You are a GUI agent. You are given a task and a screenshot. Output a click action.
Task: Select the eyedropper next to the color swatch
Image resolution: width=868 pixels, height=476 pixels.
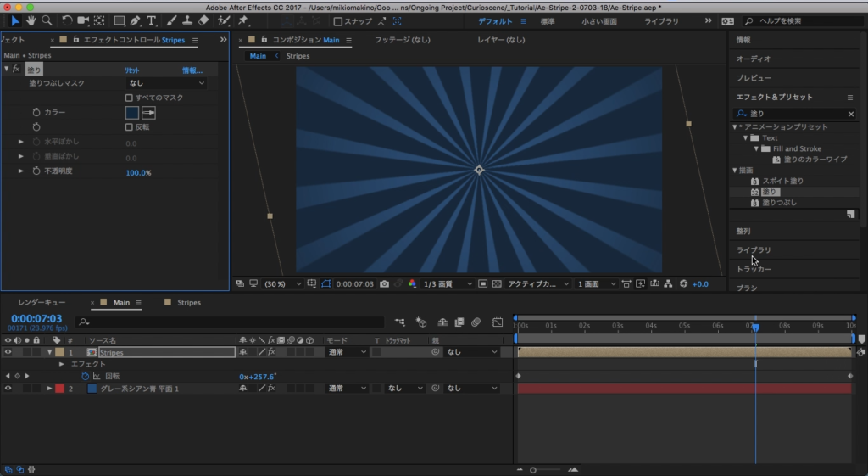(148, 113)
